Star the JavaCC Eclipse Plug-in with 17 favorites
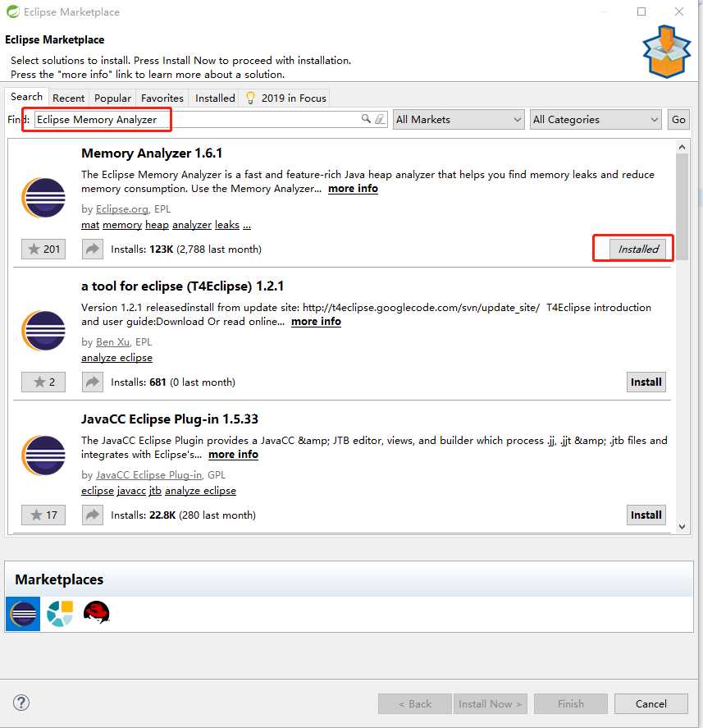This screenshot has width=703, height=728. 43,515
